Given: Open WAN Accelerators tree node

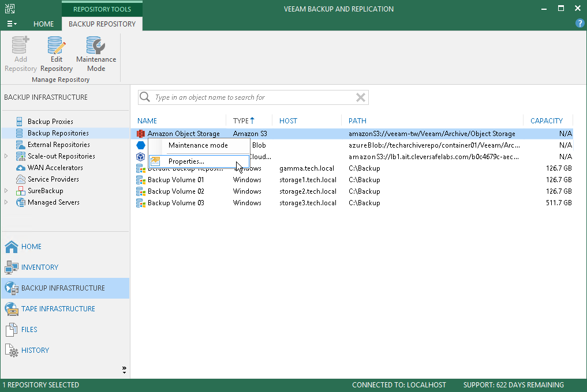Looking at the screenshot, I should [x=55, y=168].
